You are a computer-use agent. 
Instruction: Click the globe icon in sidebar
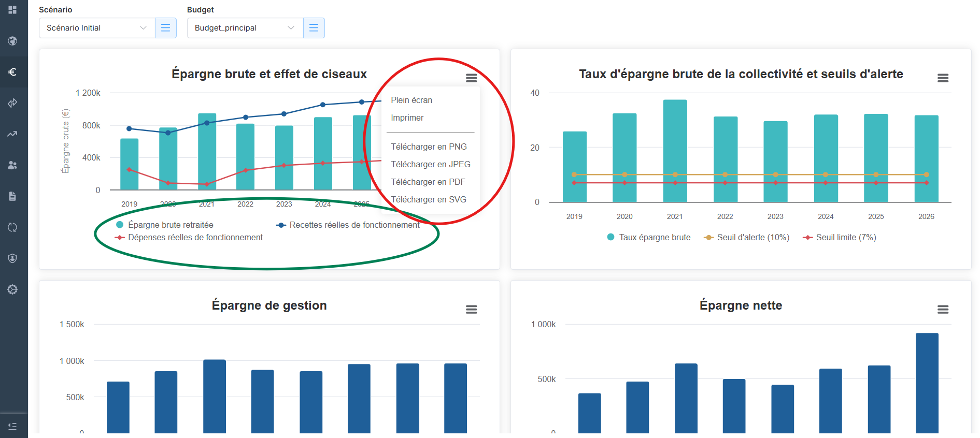pyautogui.click(x=12, y=41)
